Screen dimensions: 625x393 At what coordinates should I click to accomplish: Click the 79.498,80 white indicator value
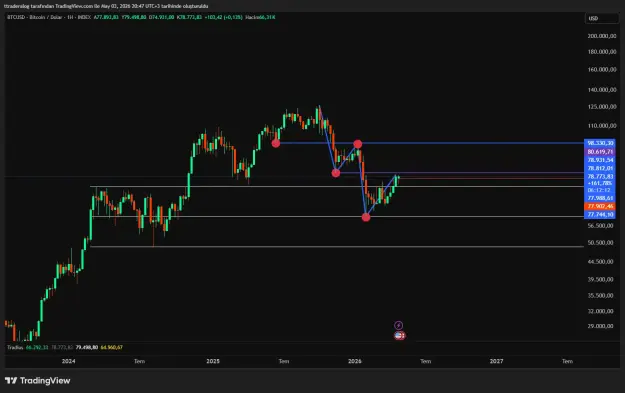point(86,348)
